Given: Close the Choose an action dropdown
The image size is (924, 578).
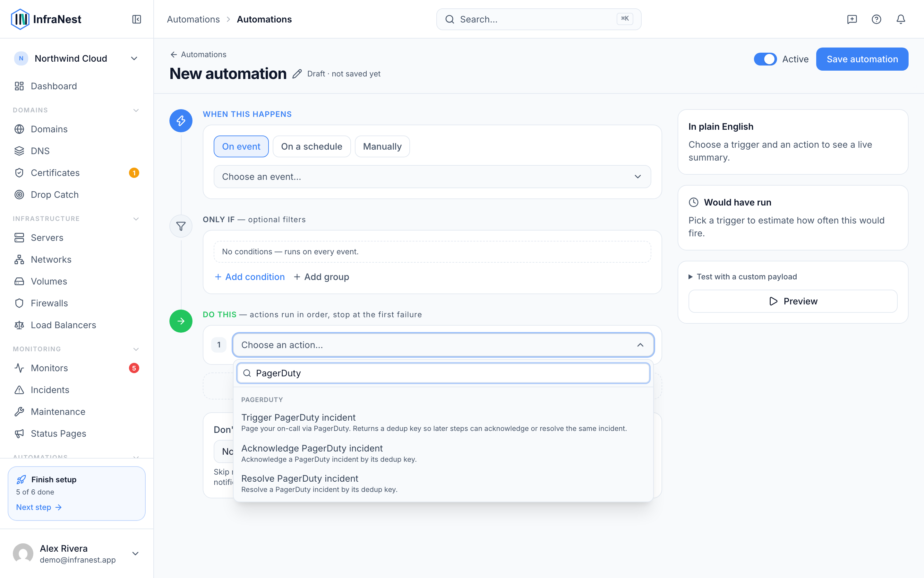Looking at the screenshot, I should [443, 345].
